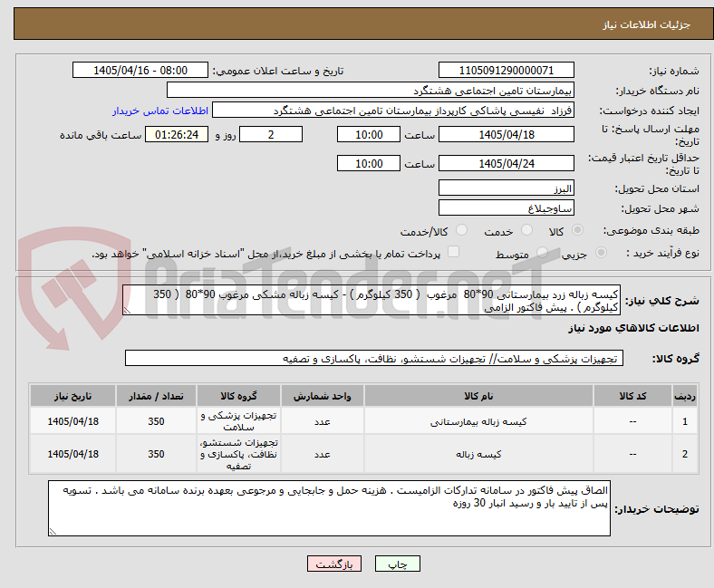Open اطلاعات تماس خریدار link
Screen dimensions: 714x588
(x=160, y=111)
